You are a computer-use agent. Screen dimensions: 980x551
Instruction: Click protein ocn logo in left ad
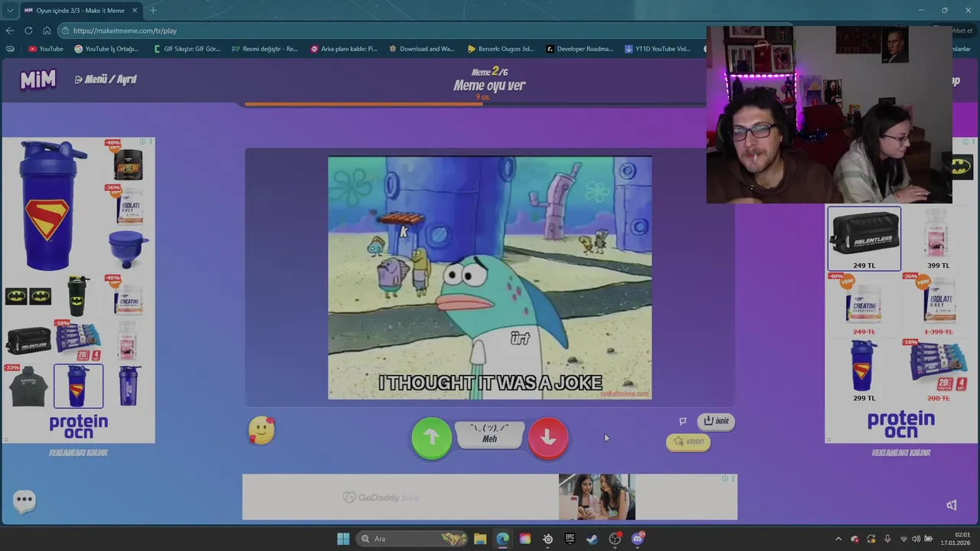(78, 427)
